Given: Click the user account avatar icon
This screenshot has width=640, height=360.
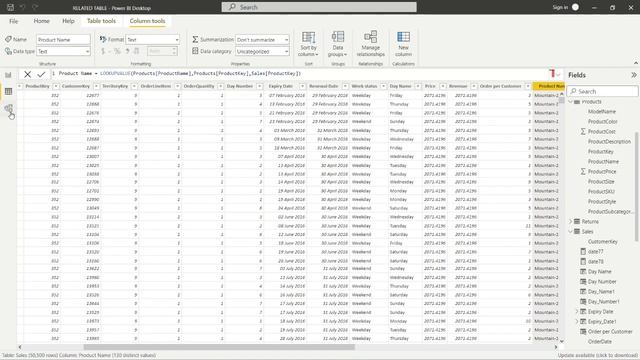Looking at the screenshot, I should (x=576, y=7).
